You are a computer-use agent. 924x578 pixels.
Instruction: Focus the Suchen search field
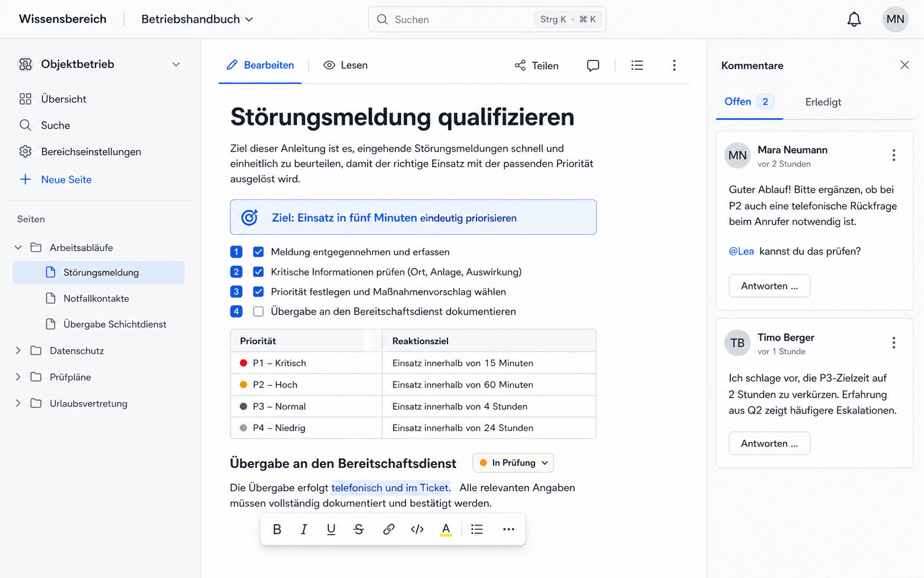pyautogui.click(x=487, y=19)
